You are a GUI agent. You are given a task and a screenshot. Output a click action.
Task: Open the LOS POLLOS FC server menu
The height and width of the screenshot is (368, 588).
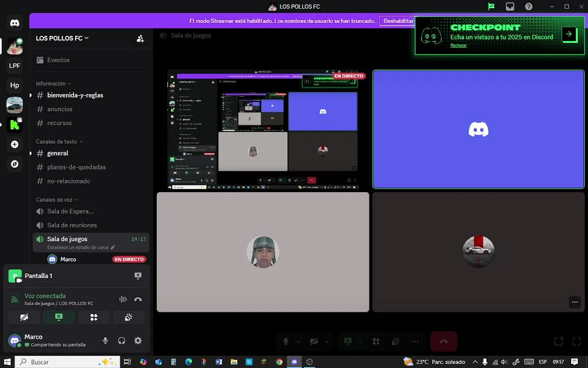pos(62,38)
